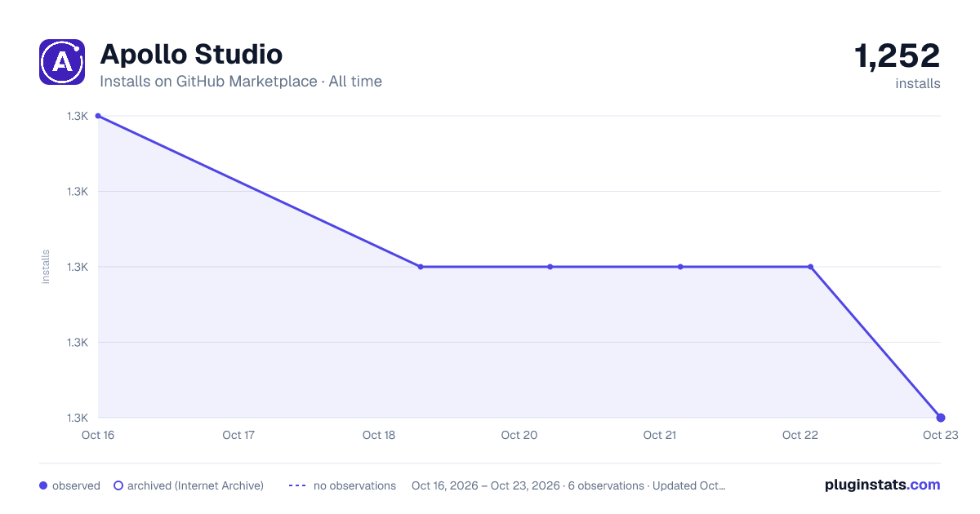
Task: Click the Oct 21 axis label
Action: (x=660, y=435)
